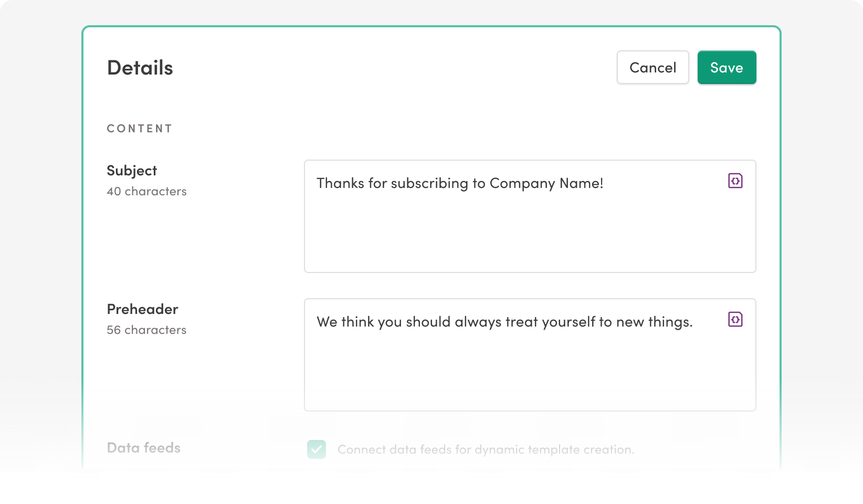The width and height of the screenshot is (863, 504).
Task: Place cursor on 'Company Name!' in Subject
Action: pyautogui.click(x=546, y=183)
